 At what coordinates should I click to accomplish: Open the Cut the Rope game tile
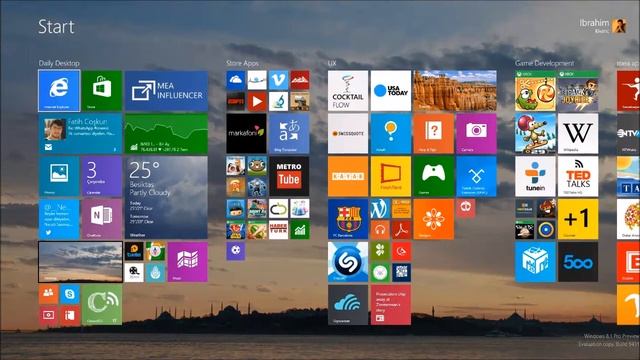click(535, 91)
